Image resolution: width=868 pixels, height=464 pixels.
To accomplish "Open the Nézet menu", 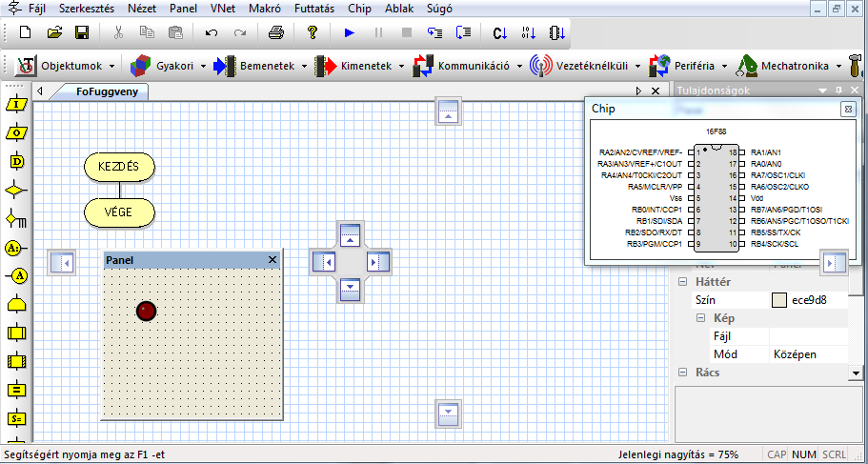I will pos(142,9).
